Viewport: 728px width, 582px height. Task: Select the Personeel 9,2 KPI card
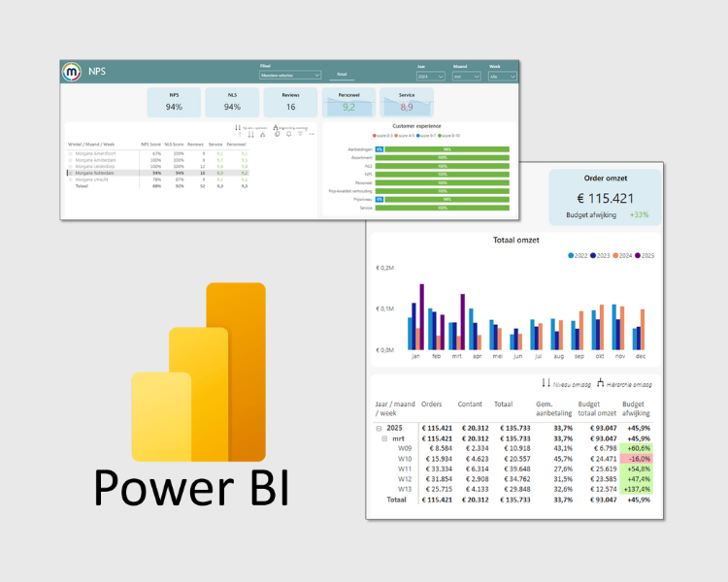pyautogui.click(x=348, y=102)
